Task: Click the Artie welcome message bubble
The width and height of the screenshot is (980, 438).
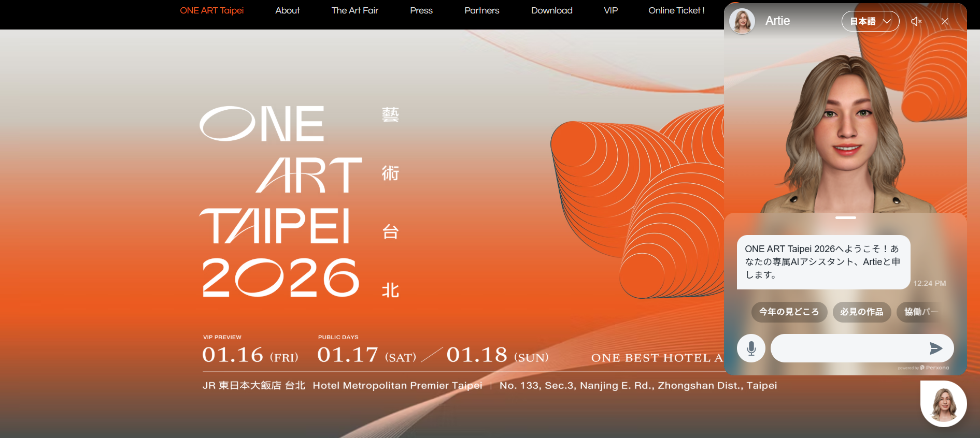Action: point(823,262)
